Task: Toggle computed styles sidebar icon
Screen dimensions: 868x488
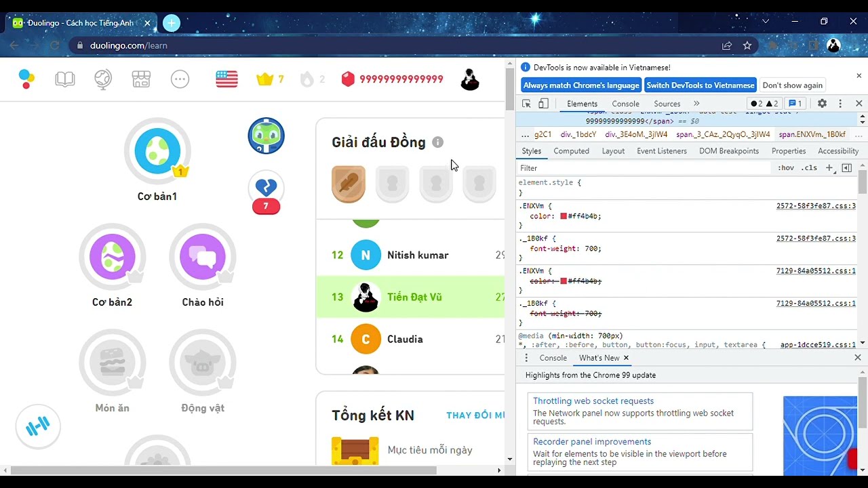Action: click(x=846, y=168)
